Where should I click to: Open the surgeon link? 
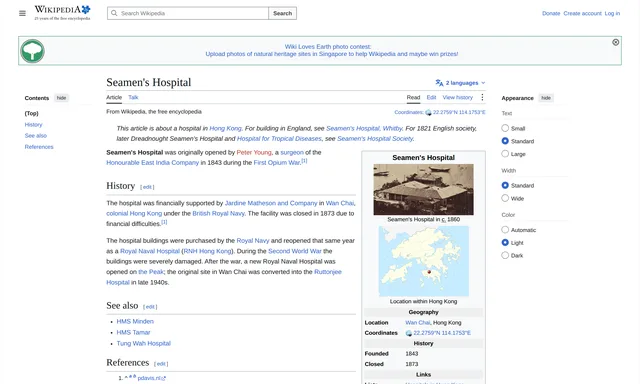pyautogui.click(x=292, y=152)
